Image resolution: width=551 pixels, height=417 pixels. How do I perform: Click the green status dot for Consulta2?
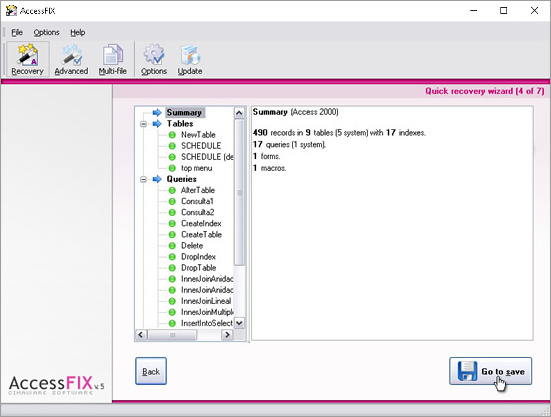click(172, 213)
